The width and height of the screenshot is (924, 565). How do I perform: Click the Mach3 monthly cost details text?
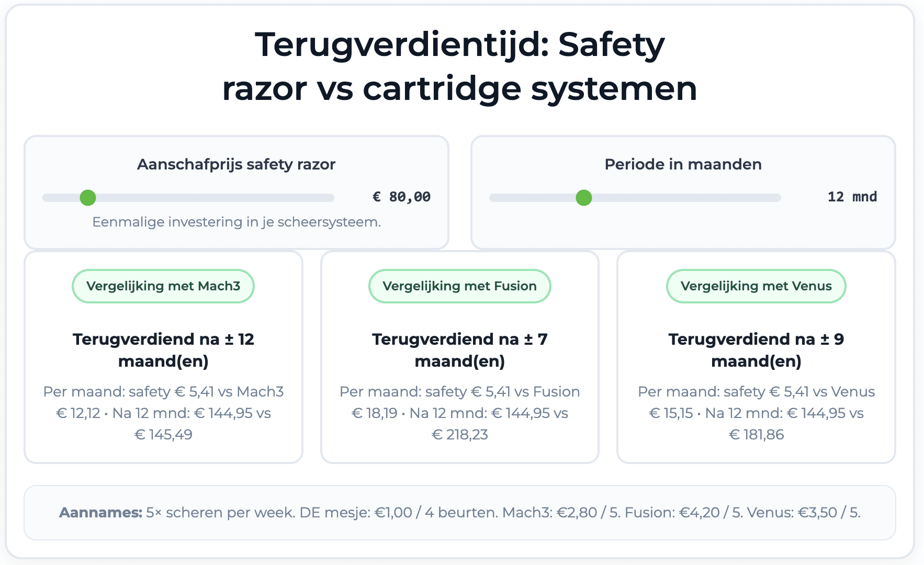pyautogui.click(x=163, y=413)
